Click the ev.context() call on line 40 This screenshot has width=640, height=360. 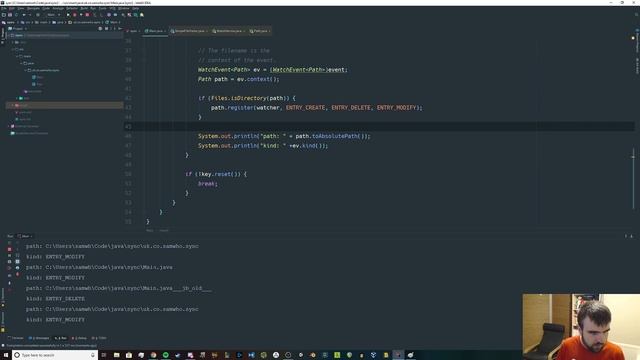coord(258,79)
